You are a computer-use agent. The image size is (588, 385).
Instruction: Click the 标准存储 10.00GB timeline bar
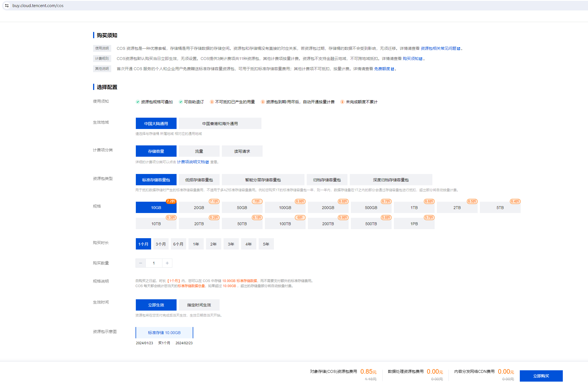(164, 333)
